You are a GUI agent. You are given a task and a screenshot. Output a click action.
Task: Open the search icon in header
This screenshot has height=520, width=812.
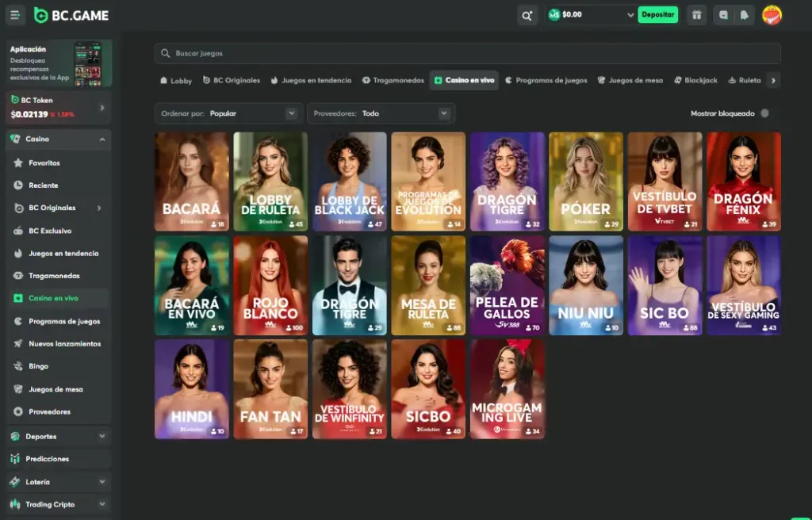tap(527, 15)
